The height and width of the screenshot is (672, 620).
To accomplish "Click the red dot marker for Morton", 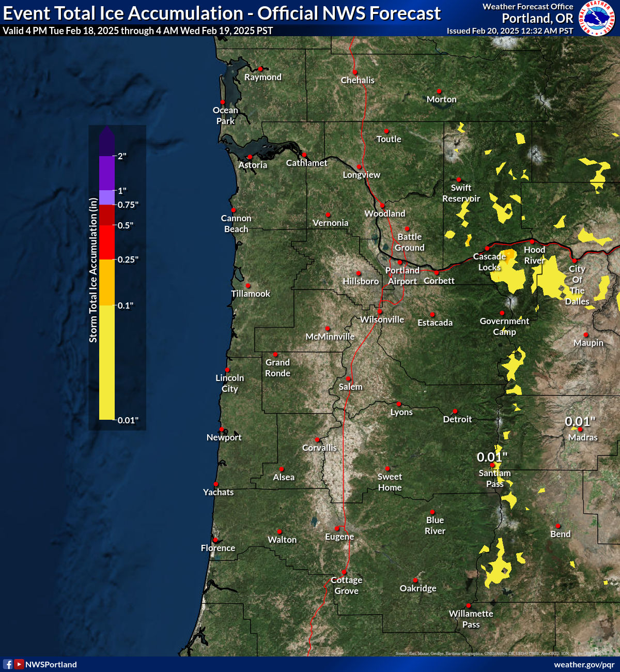I will [x=439, y=91].
